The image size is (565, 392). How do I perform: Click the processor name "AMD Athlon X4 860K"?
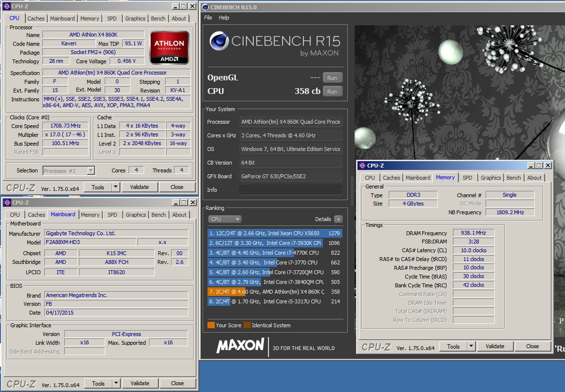coord(94,35)
